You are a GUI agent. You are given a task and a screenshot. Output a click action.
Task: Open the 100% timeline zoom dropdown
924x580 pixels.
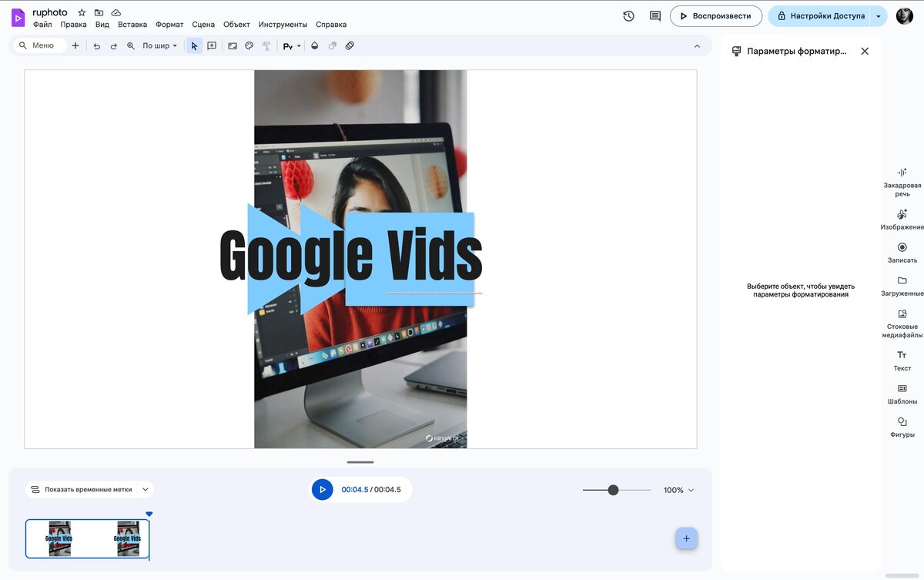tap(679, 490)
